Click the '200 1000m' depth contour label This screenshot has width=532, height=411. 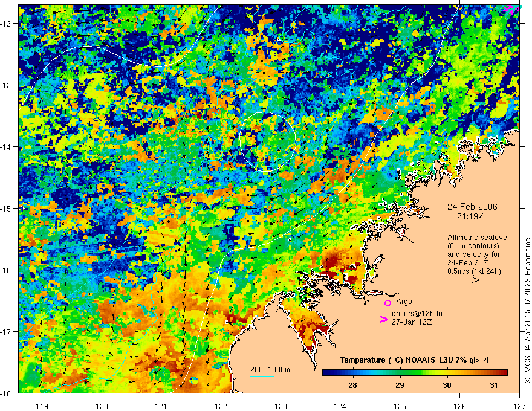(x=270, y=370)
